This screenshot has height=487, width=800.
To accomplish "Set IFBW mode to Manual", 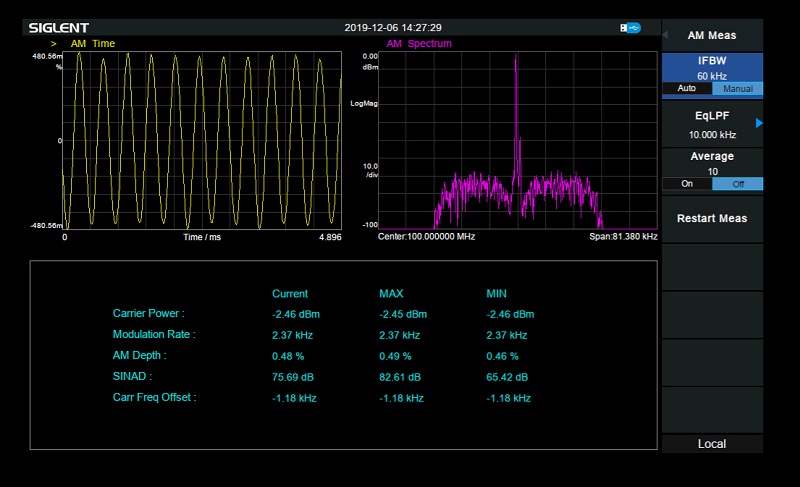I will [x=737, y=89].
